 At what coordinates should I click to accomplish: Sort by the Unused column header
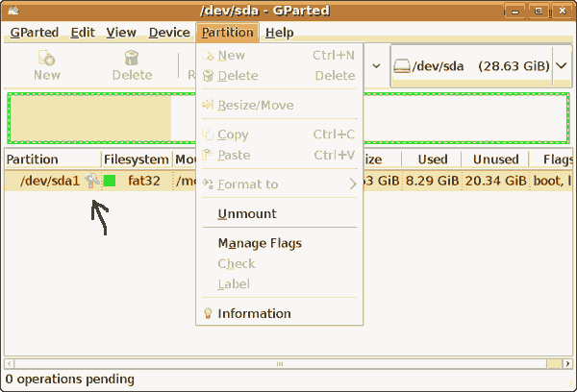(x=495, y=159)
